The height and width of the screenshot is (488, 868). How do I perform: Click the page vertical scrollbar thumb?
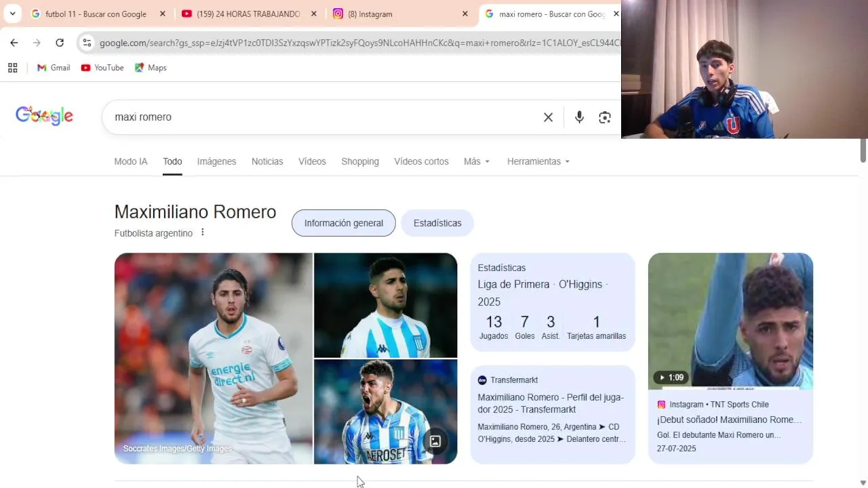863,150
